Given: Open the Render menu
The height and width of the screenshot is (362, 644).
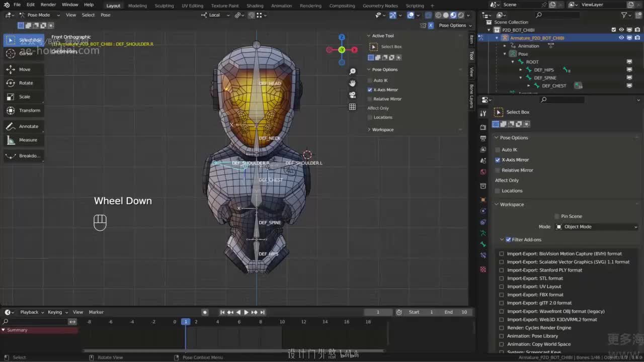Looking at the screenshot, I should coord(48,5).
